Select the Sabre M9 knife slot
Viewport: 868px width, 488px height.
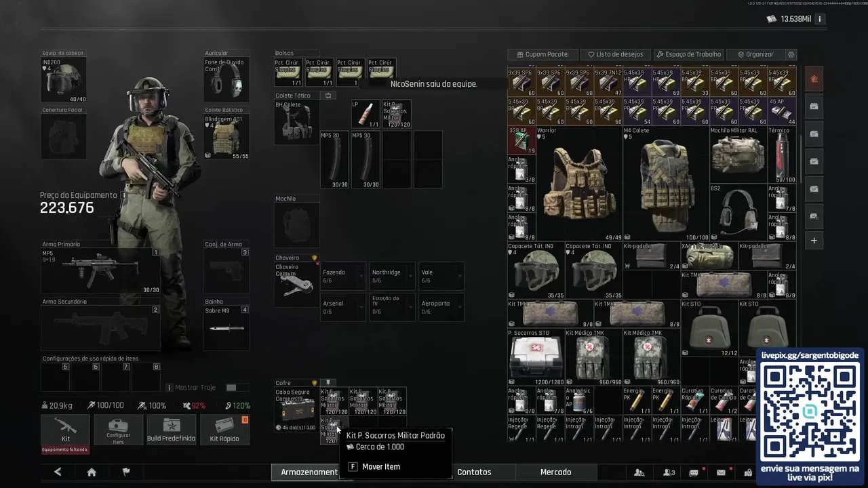pos(226,328)
